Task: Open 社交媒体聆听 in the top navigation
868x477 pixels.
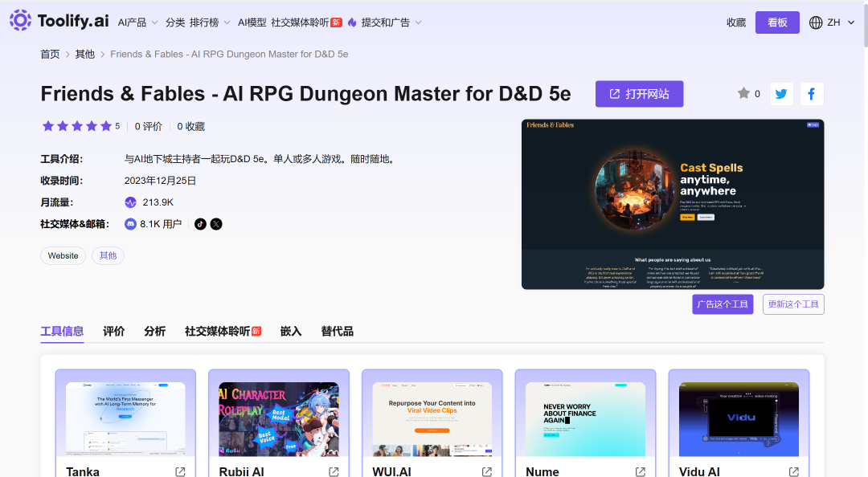Action: click(x=306, y=22)
